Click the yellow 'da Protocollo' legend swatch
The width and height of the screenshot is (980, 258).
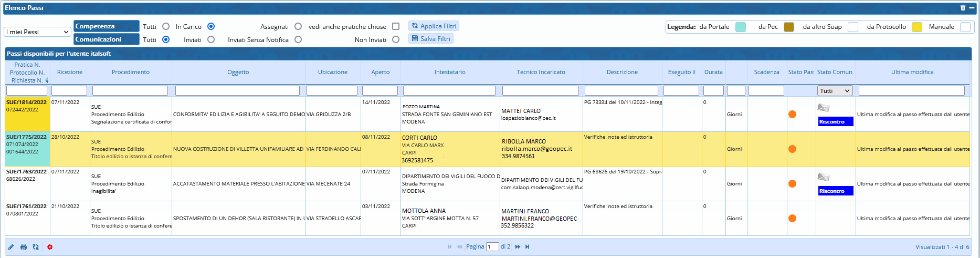click(x=916, y=27)
